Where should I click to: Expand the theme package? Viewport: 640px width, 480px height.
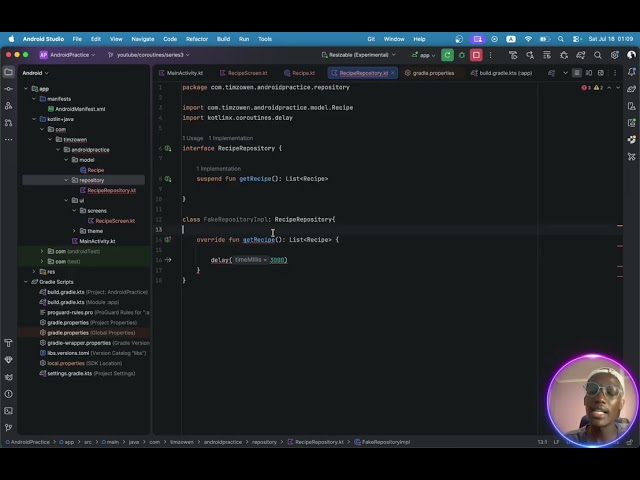pyautogui.click(x=74, y=231)
